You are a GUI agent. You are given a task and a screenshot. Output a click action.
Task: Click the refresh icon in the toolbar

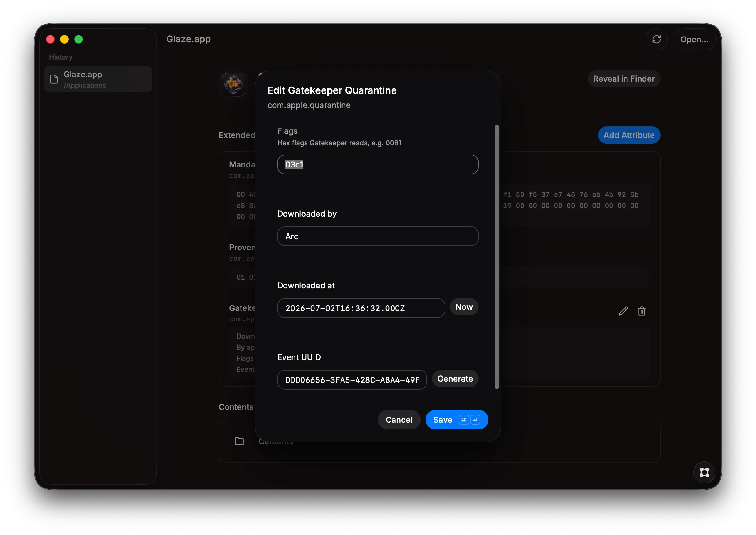[656, 40]
